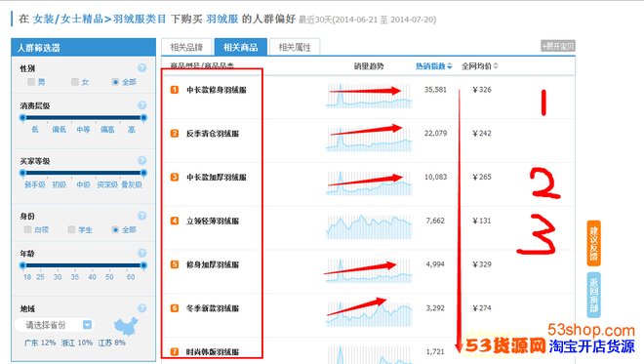Open help icon beside 消费层级 filter
644x364 pixels.
[x=142, y=105]
